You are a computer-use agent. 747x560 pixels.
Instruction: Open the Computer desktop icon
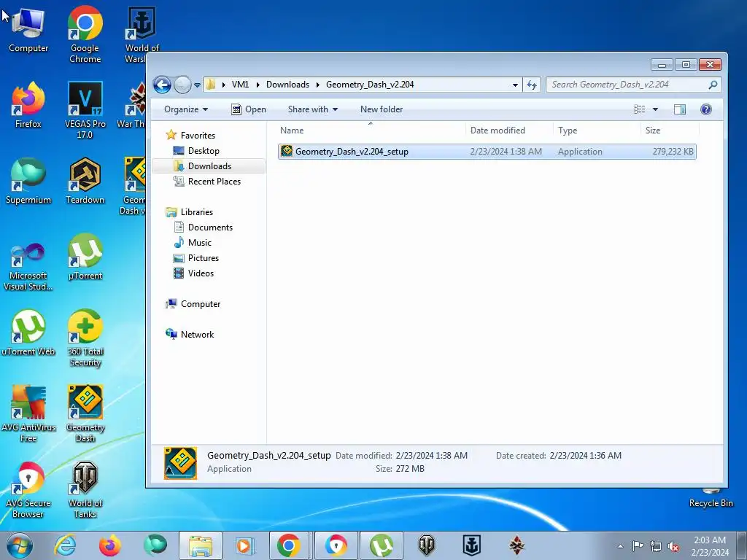click(x=28, y=31)
